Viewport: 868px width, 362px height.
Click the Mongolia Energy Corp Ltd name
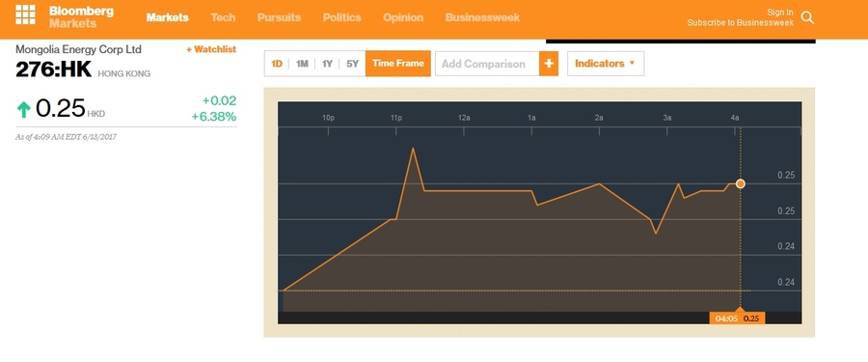[x=79, y=49]
